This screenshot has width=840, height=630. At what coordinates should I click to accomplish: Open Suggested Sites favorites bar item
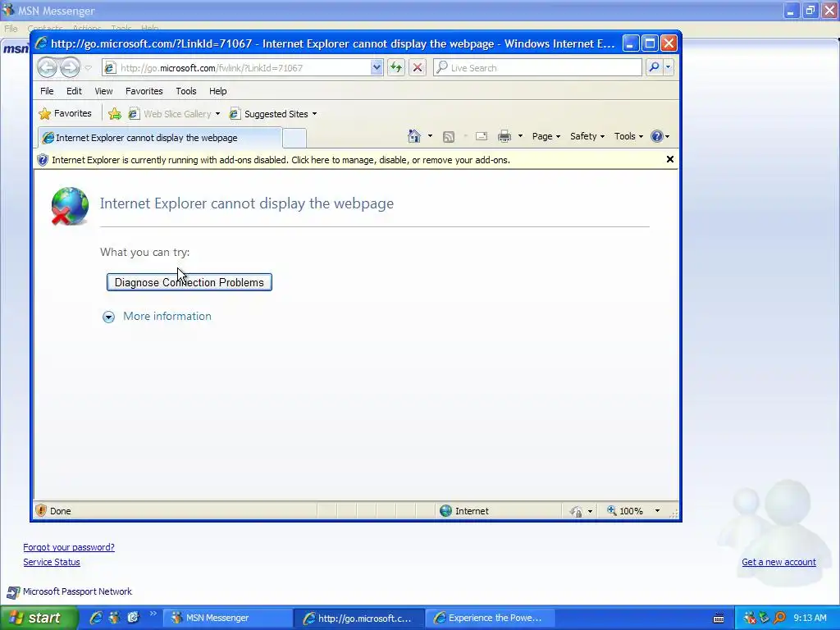point(272,114)
